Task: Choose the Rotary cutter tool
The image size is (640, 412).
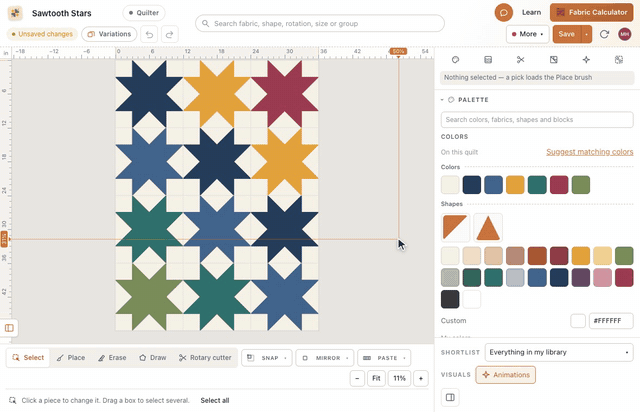Action: [205, 358]
